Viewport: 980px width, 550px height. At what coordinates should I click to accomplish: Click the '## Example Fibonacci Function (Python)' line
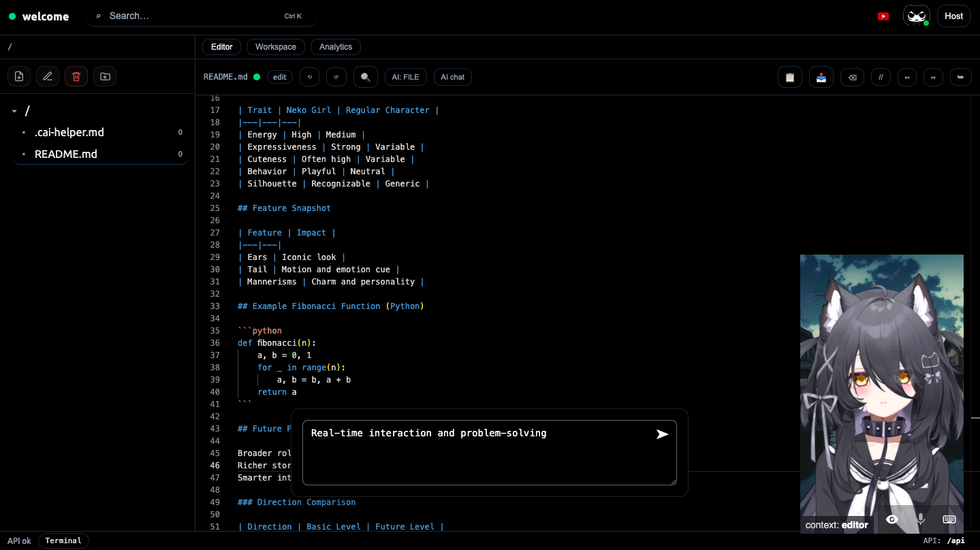331,306
